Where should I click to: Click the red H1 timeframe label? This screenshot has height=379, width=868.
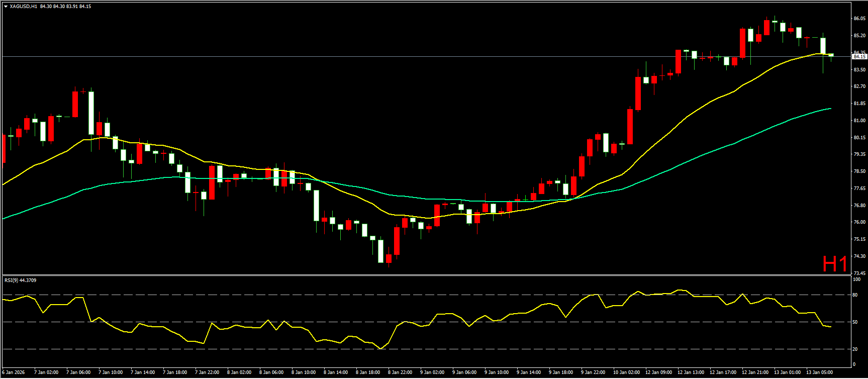point(835,264)
